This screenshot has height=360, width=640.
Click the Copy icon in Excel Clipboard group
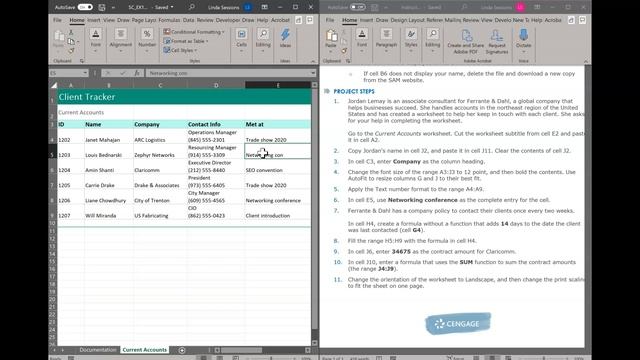pyautogui.click(x=71, y=41)
